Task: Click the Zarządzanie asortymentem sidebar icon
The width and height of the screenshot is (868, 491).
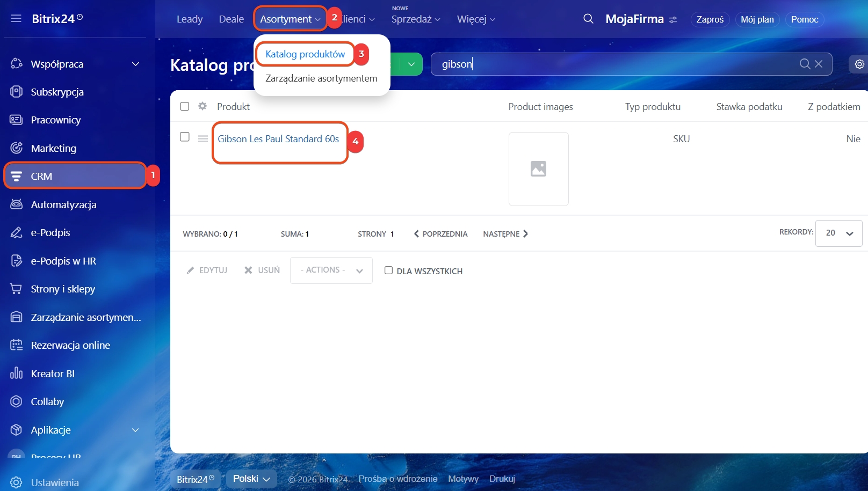Action: [x=17, y=317]
